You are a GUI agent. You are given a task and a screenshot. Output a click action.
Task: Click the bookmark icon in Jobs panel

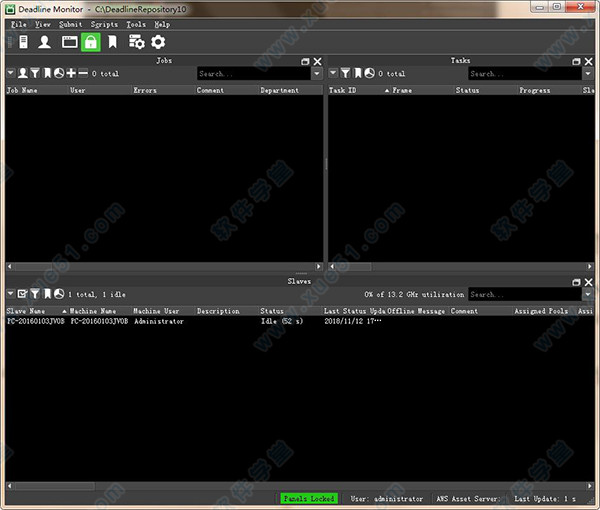(47, 73)
